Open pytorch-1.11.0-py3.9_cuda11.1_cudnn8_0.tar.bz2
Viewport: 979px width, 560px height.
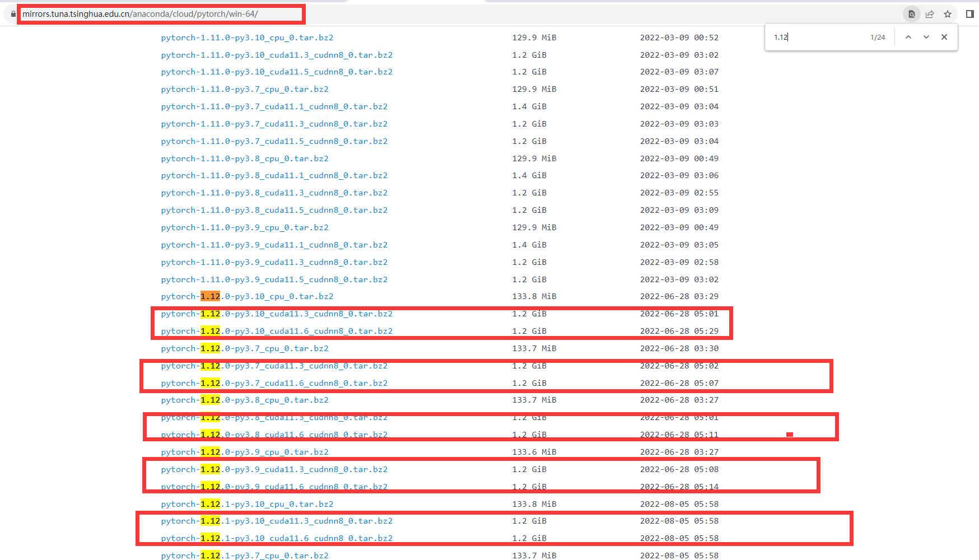[274, 245]
